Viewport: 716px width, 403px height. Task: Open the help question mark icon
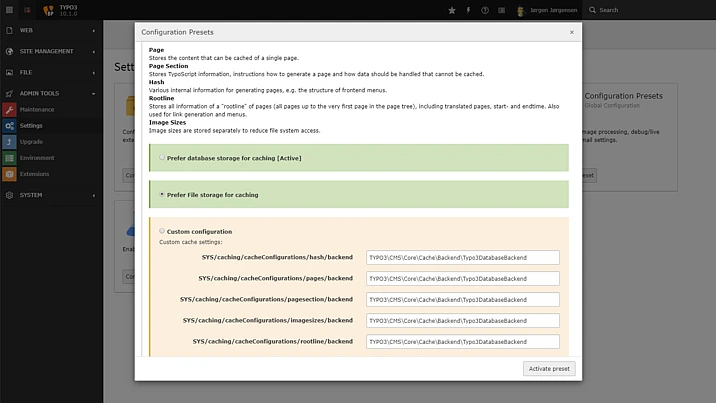tap(485, 10)
